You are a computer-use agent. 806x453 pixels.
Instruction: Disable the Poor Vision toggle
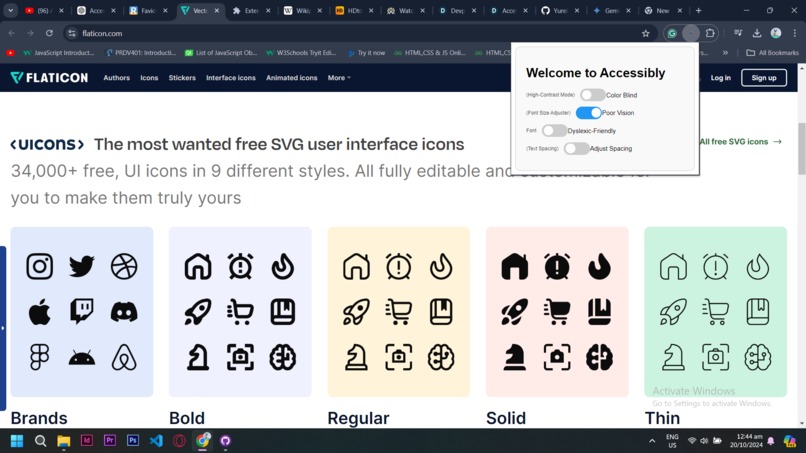(589, 113)
